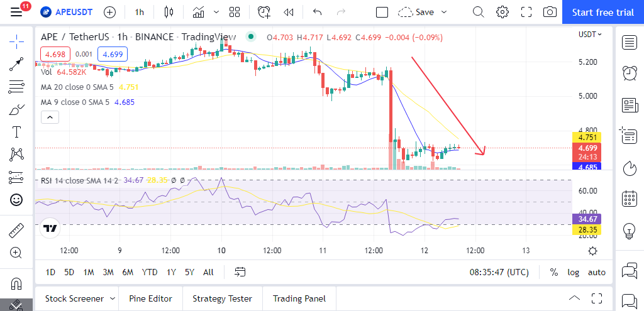
Task: Select the Text tool in sidebar
Action: (17, 132)
